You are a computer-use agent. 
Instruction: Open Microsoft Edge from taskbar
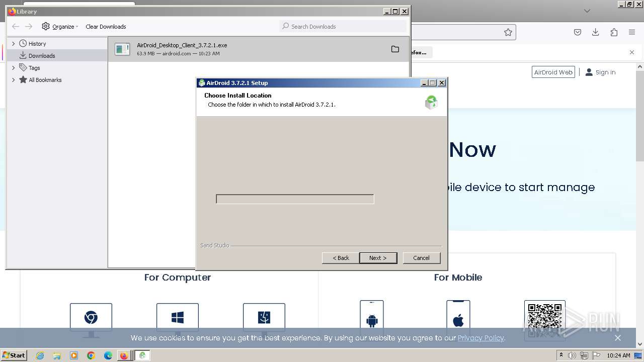(108, 355)
